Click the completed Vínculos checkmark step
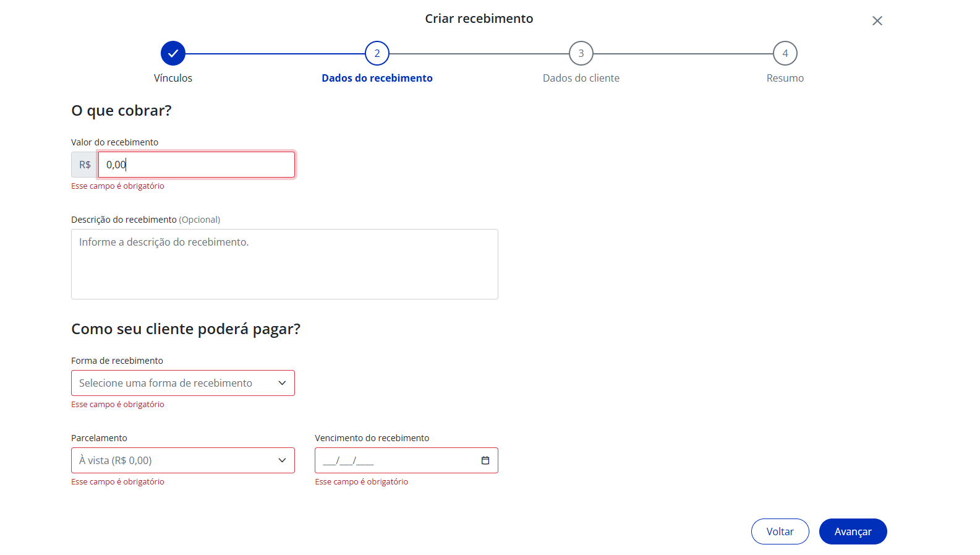Screen dimensions: 980x555 click(173, 53)
